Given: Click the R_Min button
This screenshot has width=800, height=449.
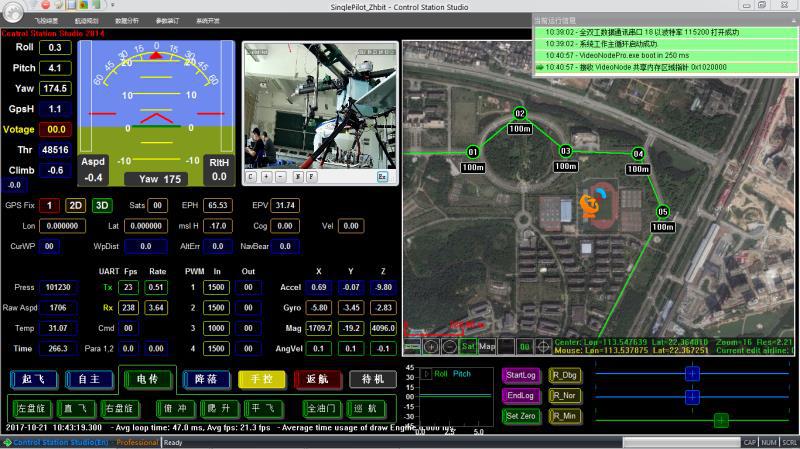Looking at the screenshot, I should (x=565, y=416).
